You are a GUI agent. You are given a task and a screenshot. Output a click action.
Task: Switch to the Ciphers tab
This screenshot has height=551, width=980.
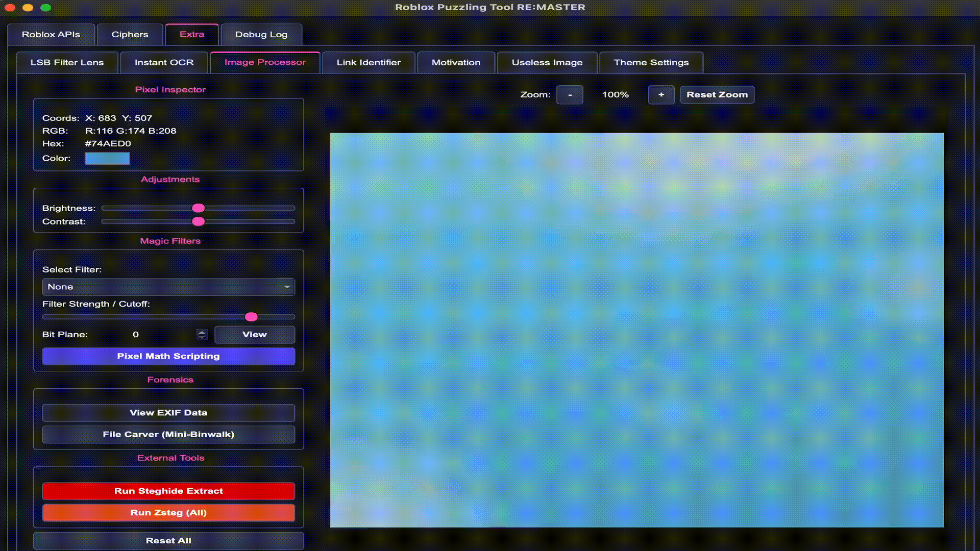coord(130,35)
